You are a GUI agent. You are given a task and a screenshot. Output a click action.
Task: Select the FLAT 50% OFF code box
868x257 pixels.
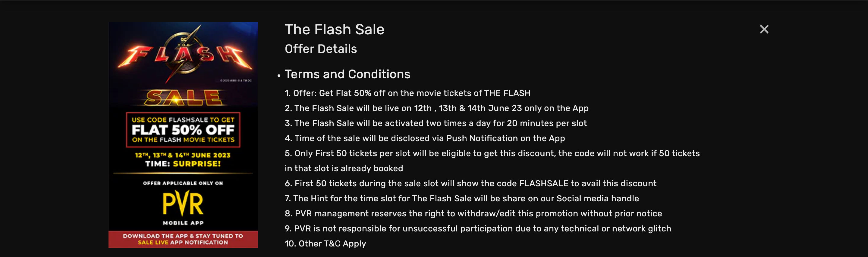[x=183, y=130]
